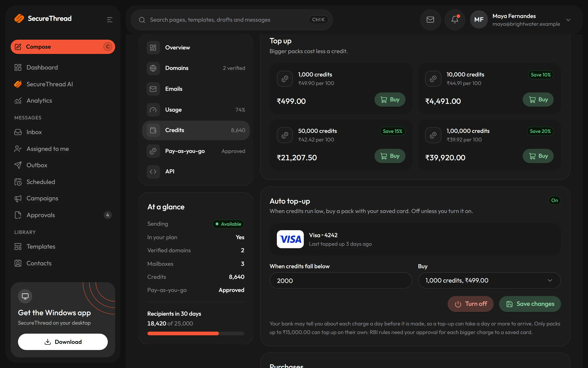This screenshot has height=368, width=588.
Task: Click the 1,00,000 credits pack icon
Action: pos(433,135)
